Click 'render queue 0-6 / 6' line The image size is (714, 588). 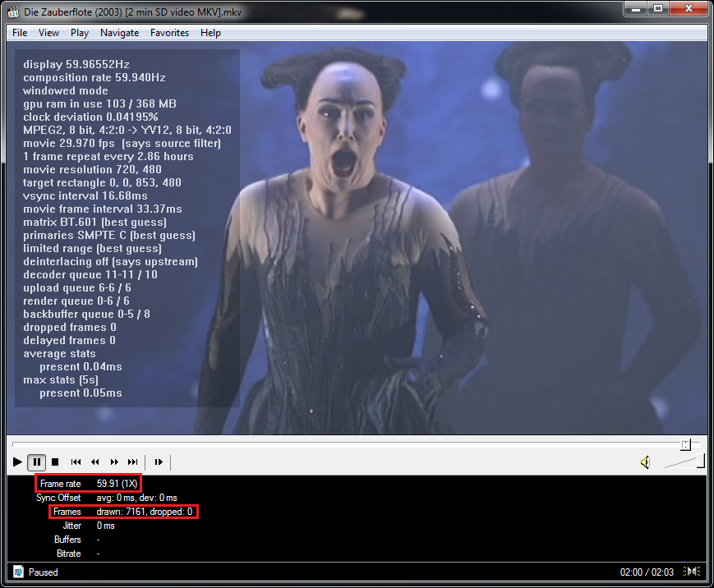76,301
